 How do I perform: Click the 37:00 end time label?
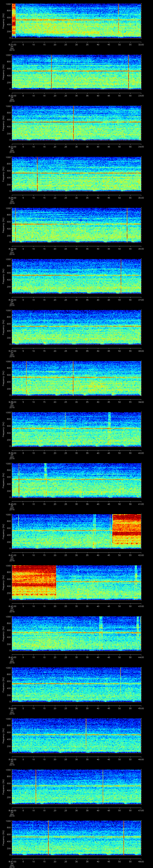point(141,300)
